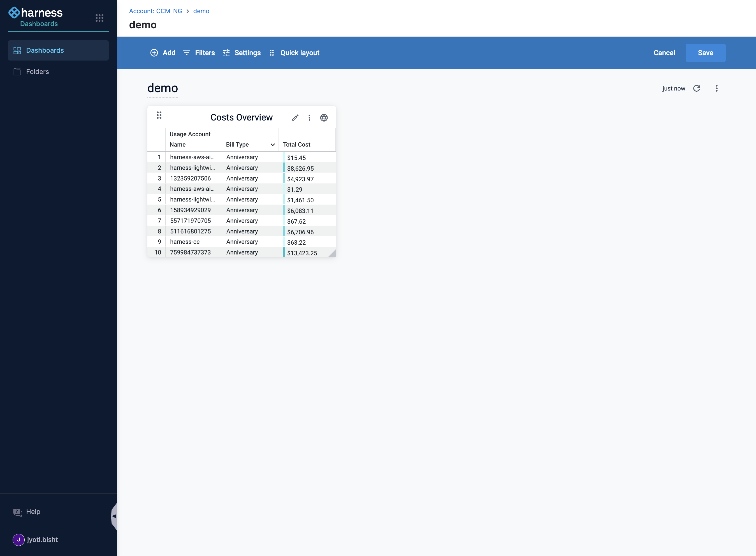Screen dimensions: 756x556
Task: Go to Dashboards in the sidebar
Action: pyautogui.click(x=58, y=50)
